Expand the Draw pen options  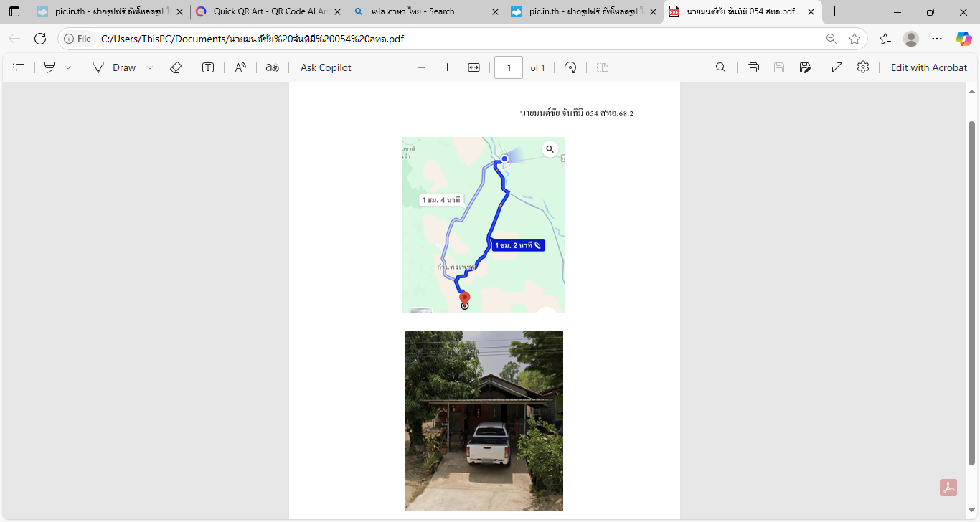[x=149, y=67]
